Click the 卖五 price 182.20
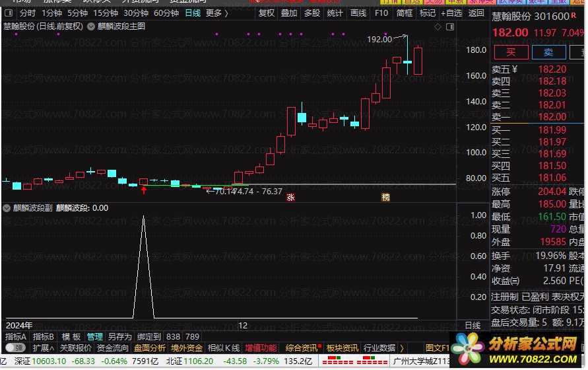The height and width of the screenshot is (370, 588). coord(552,69)
